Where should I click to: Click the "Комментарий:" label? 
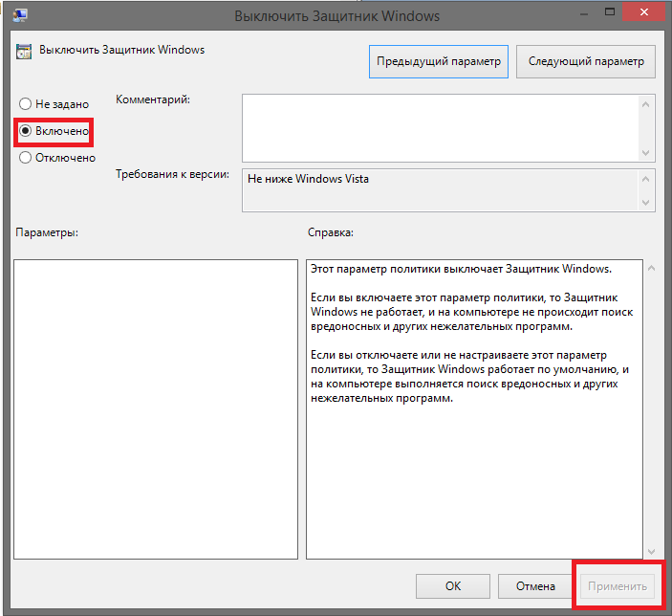[153, 99]
